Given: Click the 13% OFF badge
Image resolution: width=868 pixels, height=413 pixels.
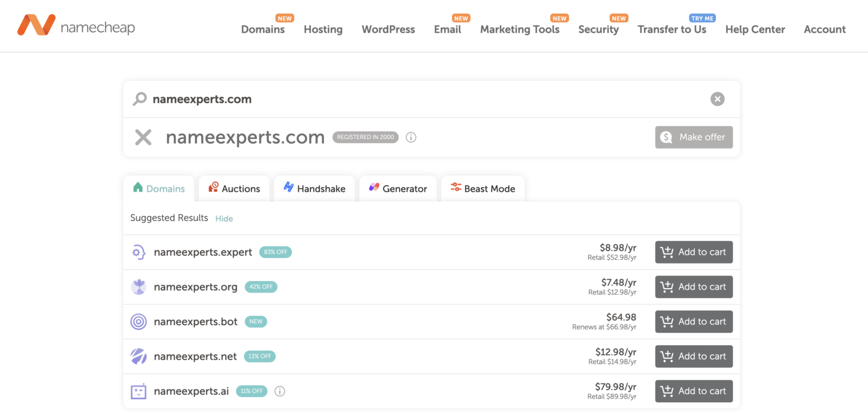Looking at the screenshot, I should [x=260, y=356].
